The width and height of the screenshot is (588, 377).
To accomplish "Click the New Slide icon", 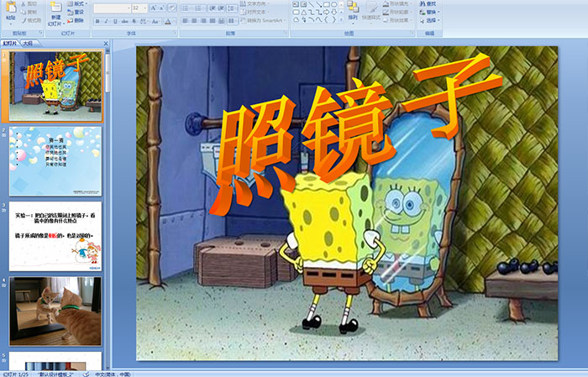I will (55, 9).
